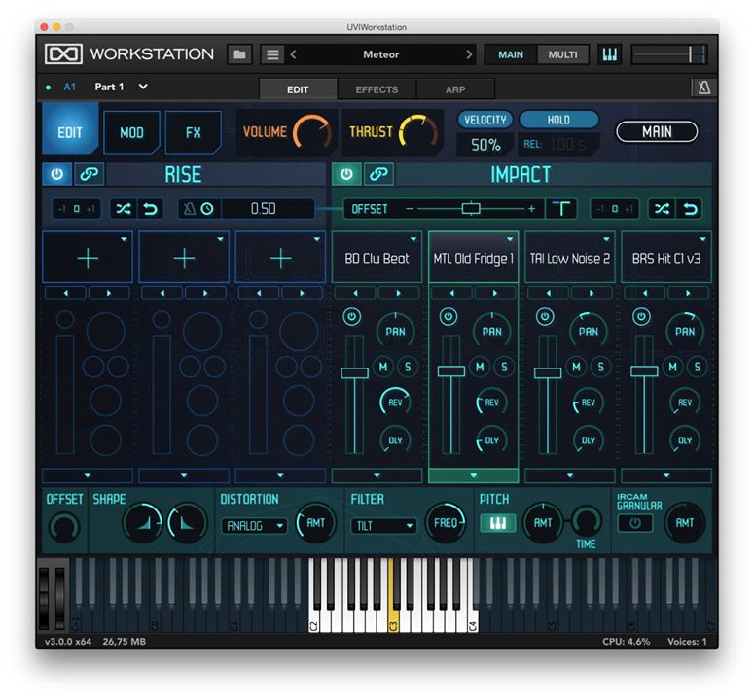This screenshot has height=700, width=754.
Task: Toggle power on TAI Low Noise 2 layer
Action: coord(545,317)
